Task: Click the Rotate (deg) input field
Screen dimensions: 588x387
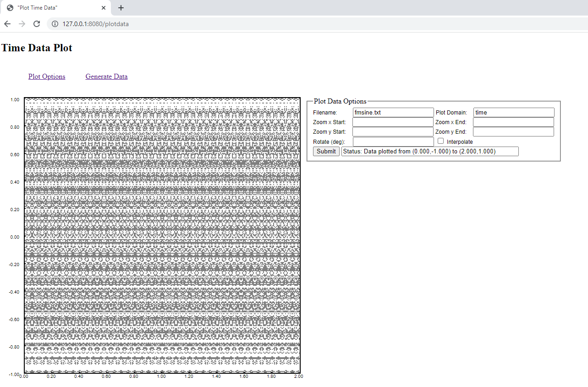Action: coord(393,142)
